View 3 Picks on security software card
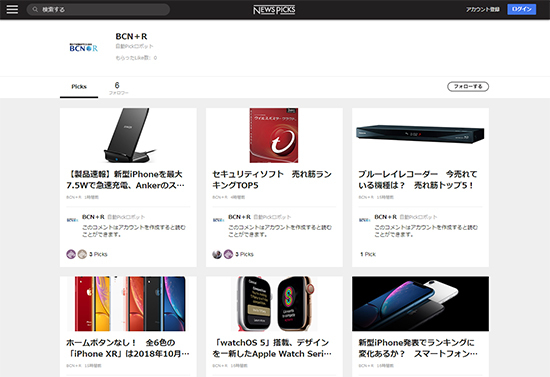 point(244,254)
